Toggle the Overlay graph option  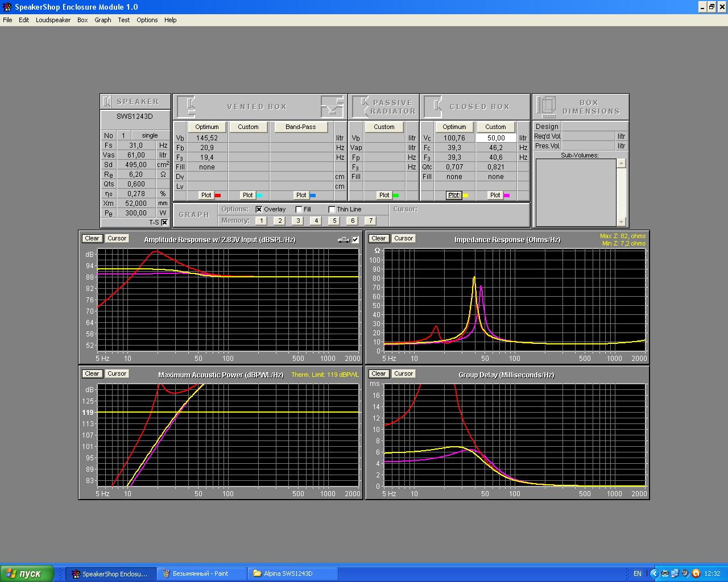click(x=259, y=209)
